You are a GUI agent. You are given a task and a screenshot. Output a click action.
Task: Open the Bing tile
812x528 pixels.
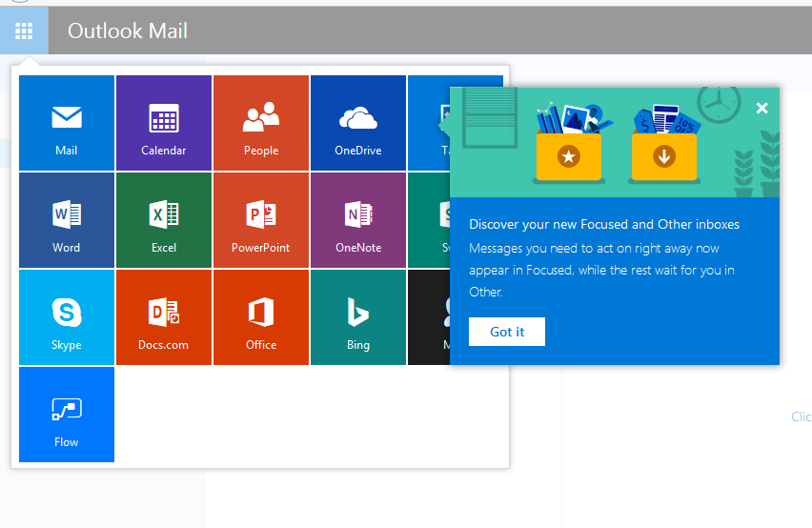click(x=358, y=317)
